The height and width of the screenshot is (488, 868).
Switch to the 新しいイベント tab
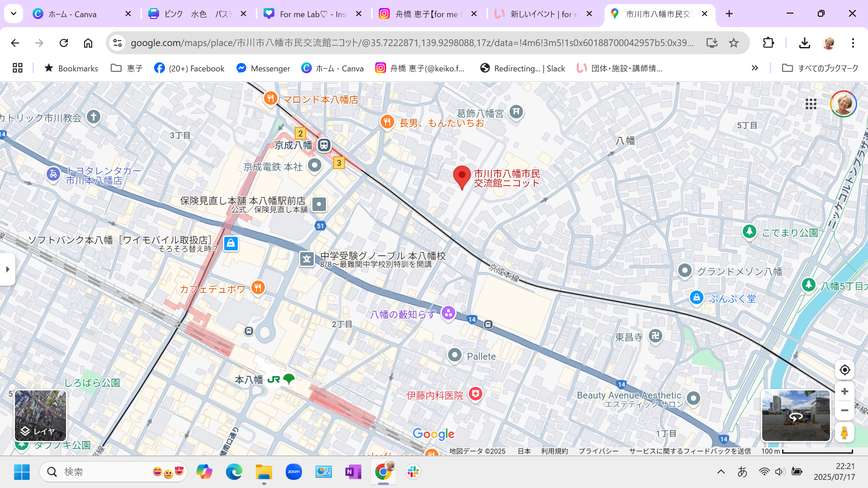tap(542, 14)
